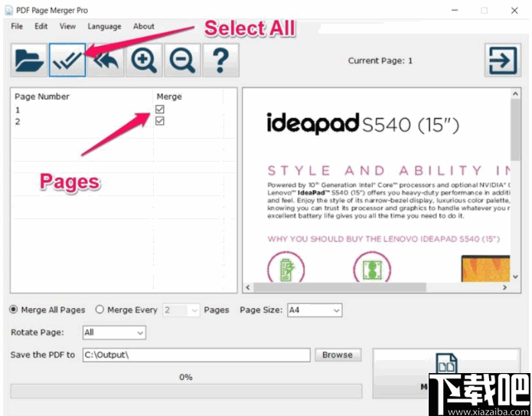
Task: Open the Language menu
Action: 104,26
